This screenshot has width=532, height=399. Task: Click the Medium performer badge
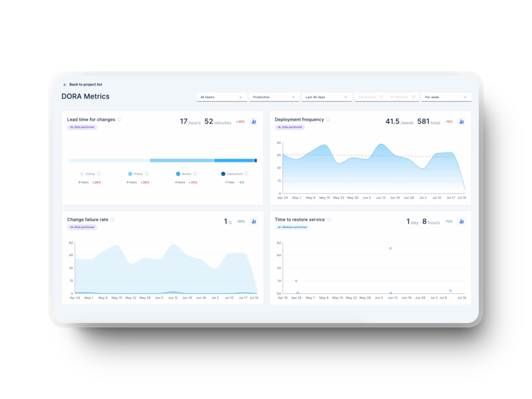(x=292, y=227)
